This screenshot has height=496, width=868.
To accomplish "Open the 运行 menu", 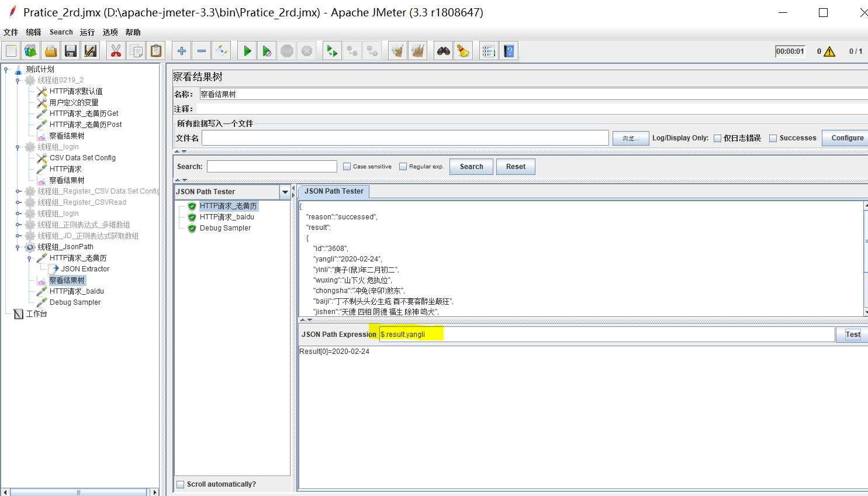I will pos(87,32).
